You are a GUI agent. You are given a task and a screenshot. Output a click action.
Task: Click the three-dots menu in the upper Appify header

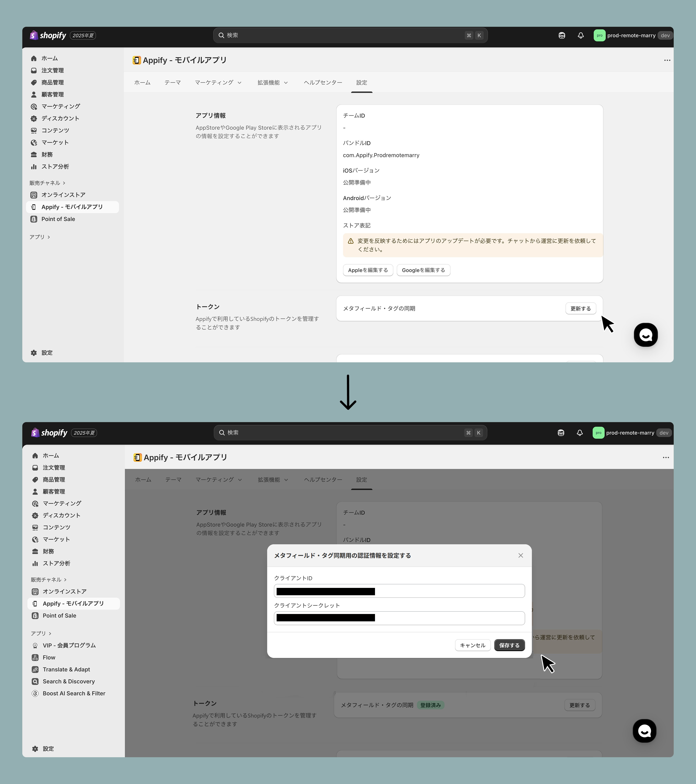(667, 60)
